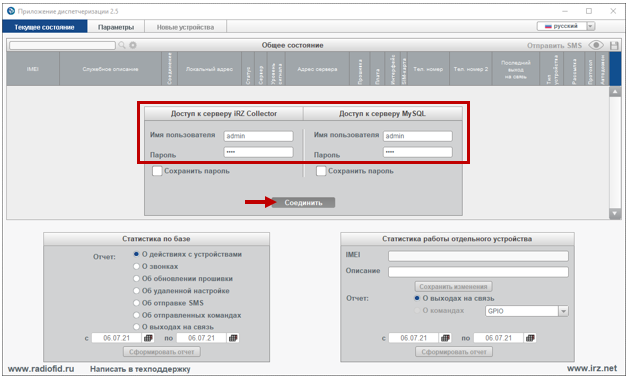This screenshot has width=628, height=377.
Task: Open the Параметры tab
Action: 116,27
